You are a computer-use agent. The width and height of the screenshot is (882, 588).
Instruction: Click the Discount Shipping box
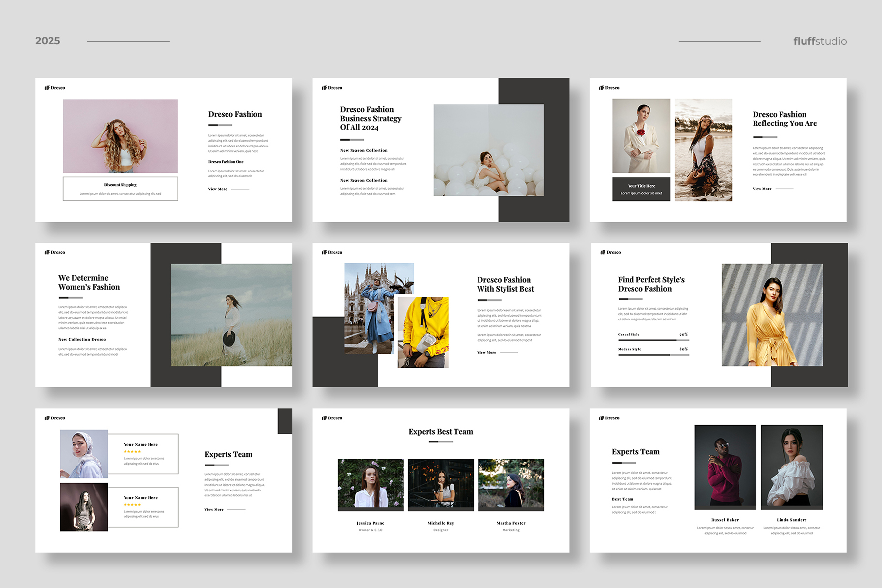[121, 189]
